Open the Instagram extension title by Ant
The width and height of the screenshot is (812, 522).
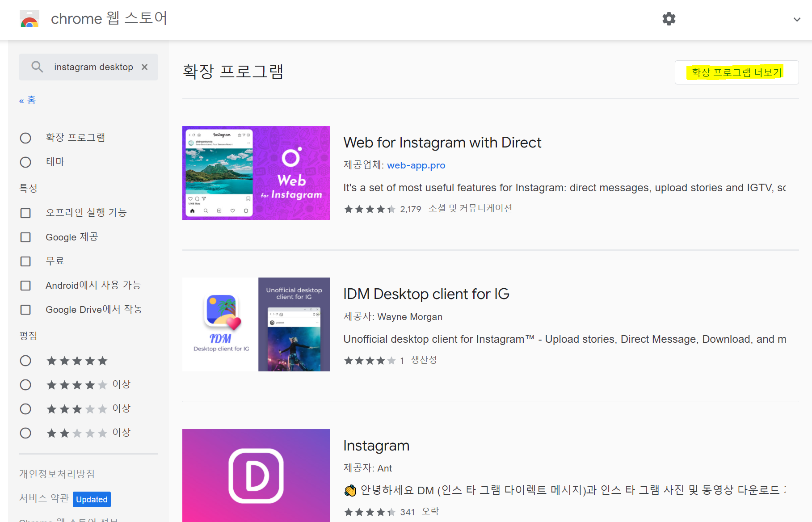coord(376,446)
